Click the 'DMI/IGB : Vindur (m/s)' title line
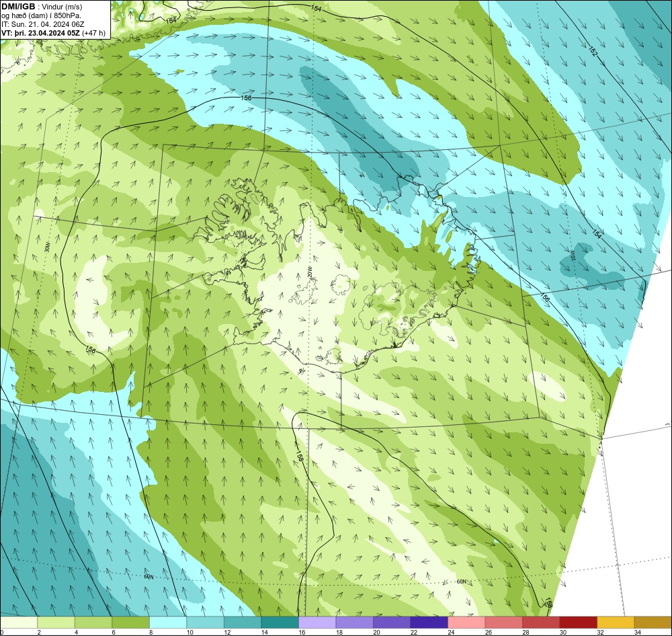 click(42, 7)
